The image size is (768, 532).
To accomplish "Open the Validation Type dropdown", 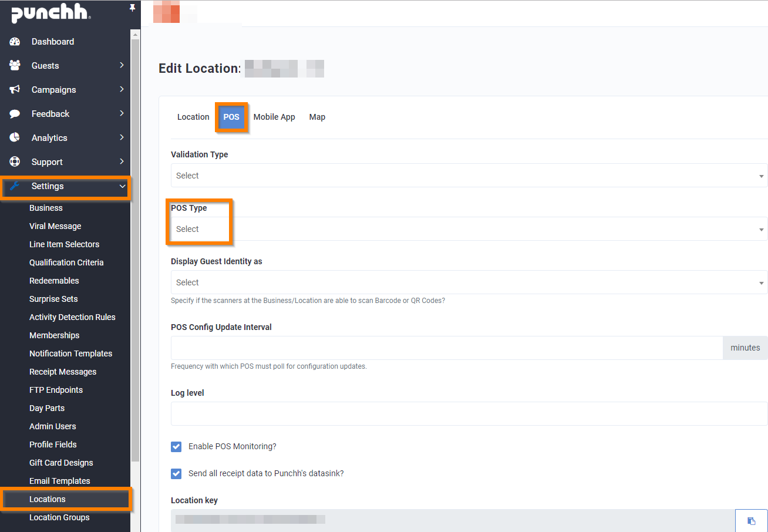I will point(469,176).
